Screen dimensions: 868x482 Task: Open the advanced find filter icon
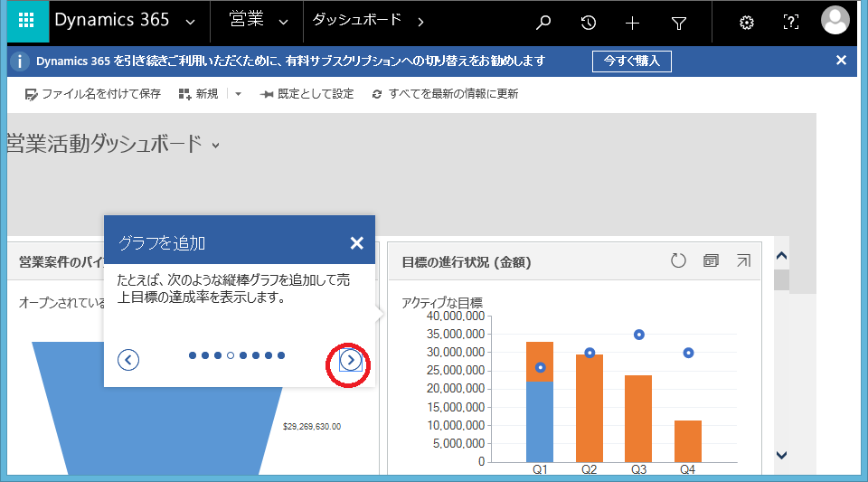click(679, 23)
